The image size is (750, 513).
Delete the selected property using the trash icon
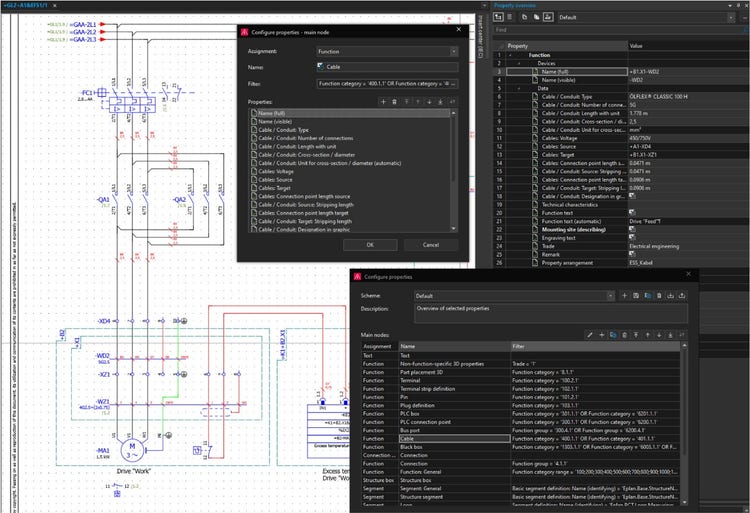click(x=396, y=102)
